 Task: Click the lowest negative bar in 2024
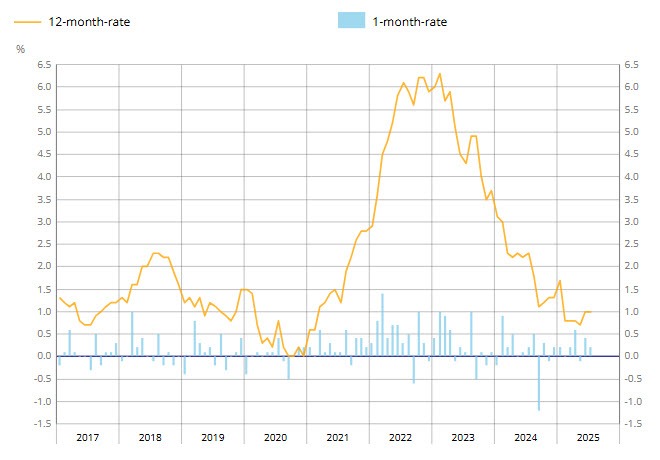pos(539,383)
